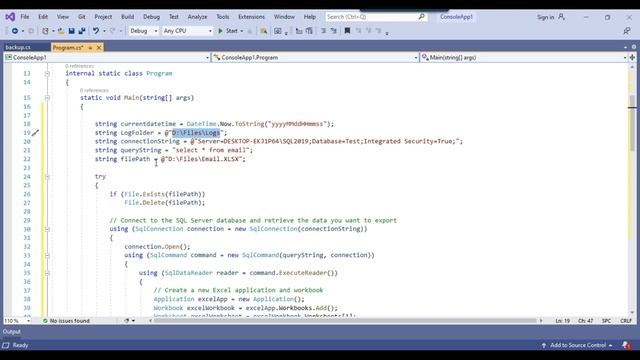
Task: Click the Decrease Indent toolbar icon
Action: coord(299,31)
